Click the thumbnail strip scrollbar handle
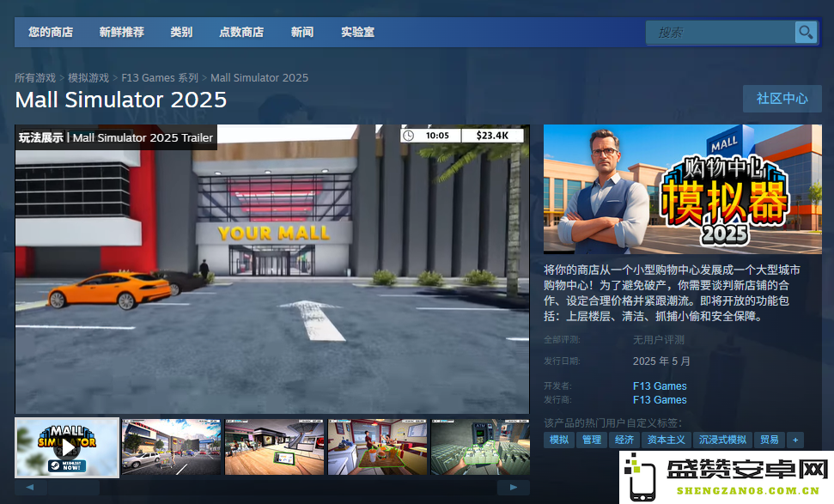The height and width of the screenshot is (504, 834). (x=73, y=487)
